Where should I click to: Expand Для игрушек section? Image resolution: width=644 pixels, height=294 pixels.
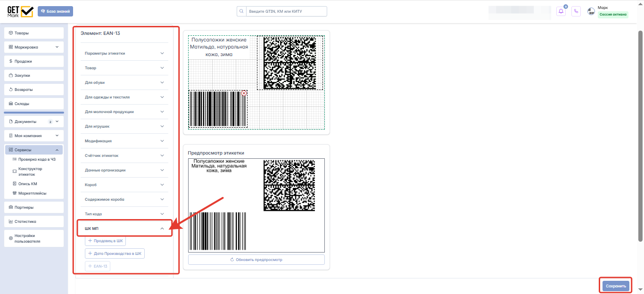click(124, 126)
